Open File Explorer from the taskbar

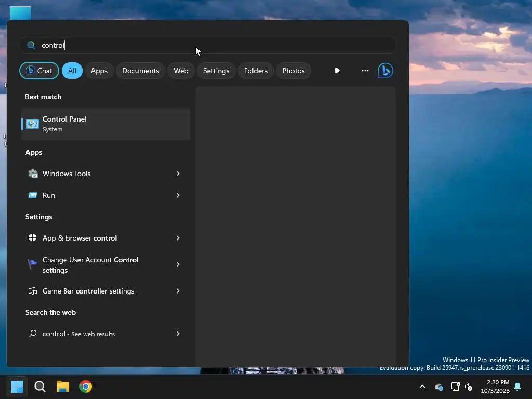[x=63, y=387]
